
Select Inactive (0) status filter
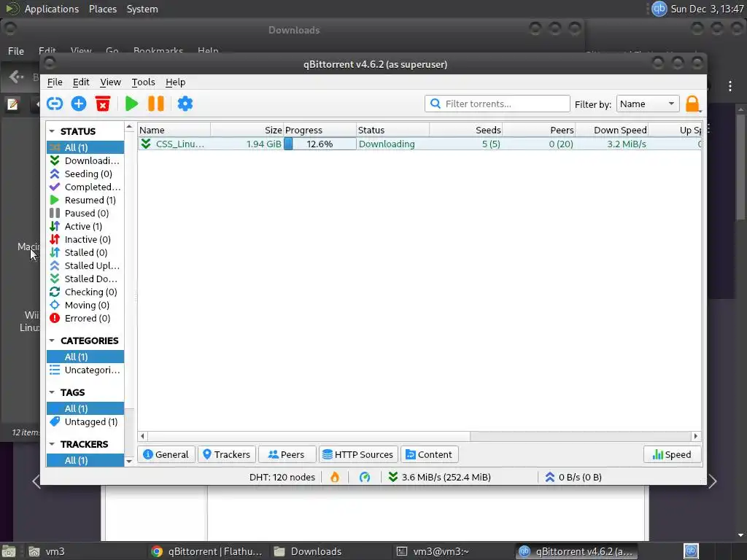[x=85, y=239]
